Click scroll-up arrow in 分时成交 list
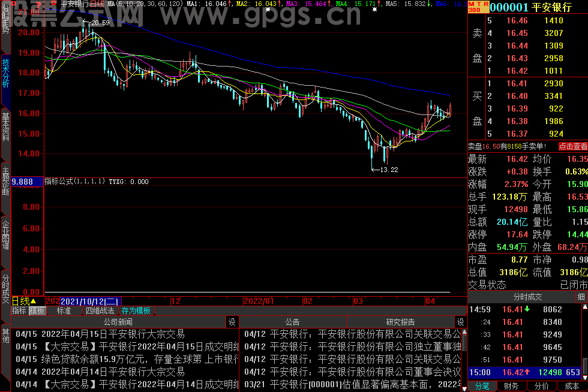Viewport: 588px width, 392px height. click(x=585, y=307)
